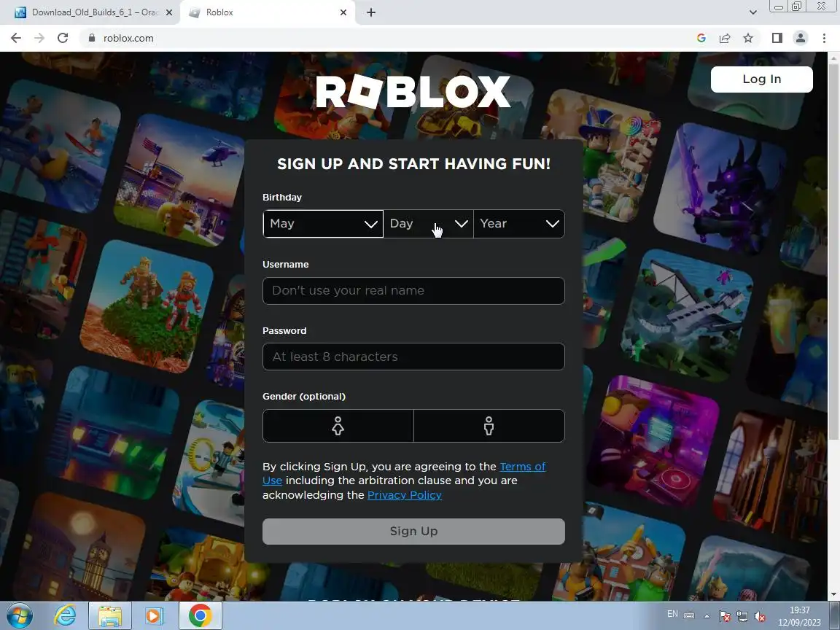Open the Windows Start menu

pos(20,615)
